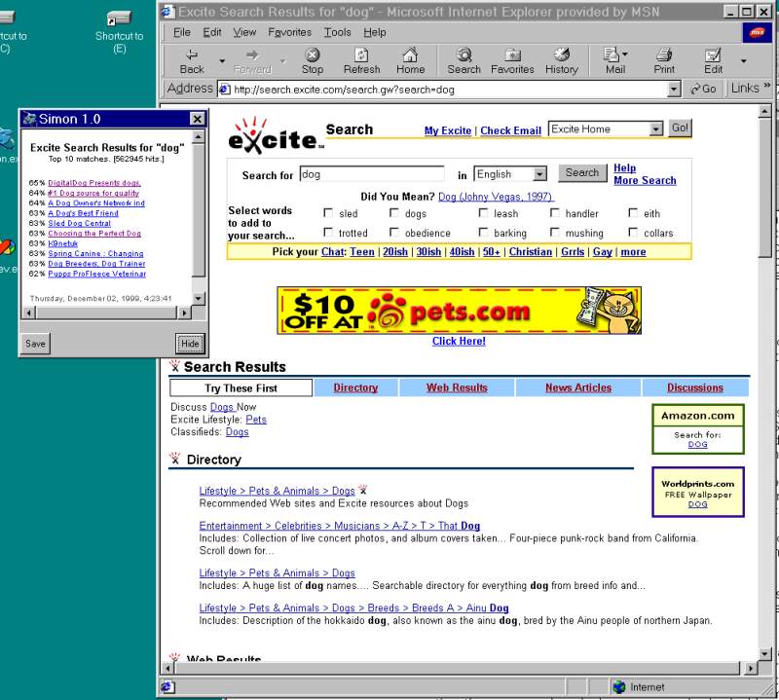This screenshot has height=700, width=779.
Task: Click in the "Search for" text field
Action: point(370,174)
